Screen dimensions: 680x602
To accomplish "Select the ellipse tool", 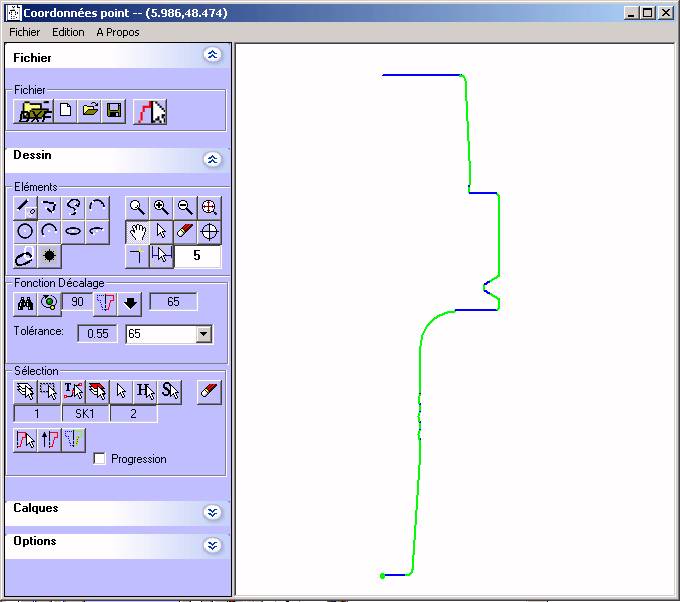I will [x=73, y=231].
